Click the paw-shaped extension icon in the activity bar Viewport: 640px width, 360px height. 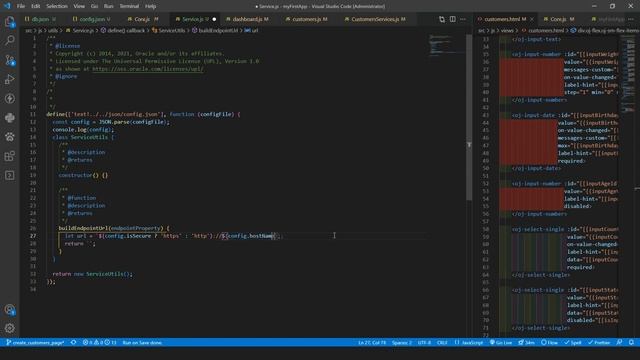click(x=9, y=137)
